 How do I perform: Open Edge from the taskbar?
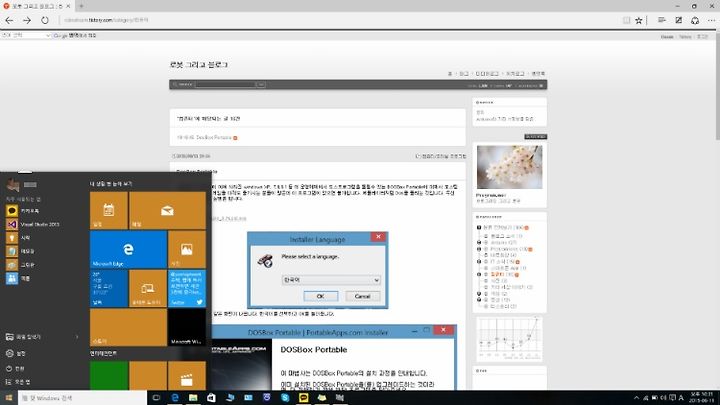174,398
